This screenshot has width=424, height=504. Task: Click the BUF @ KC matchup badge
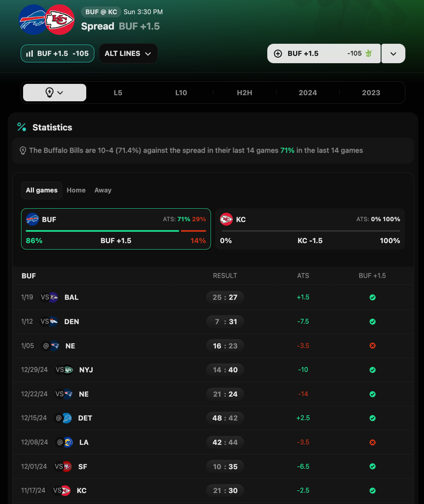pyautogui.click(x=101, y=12)
